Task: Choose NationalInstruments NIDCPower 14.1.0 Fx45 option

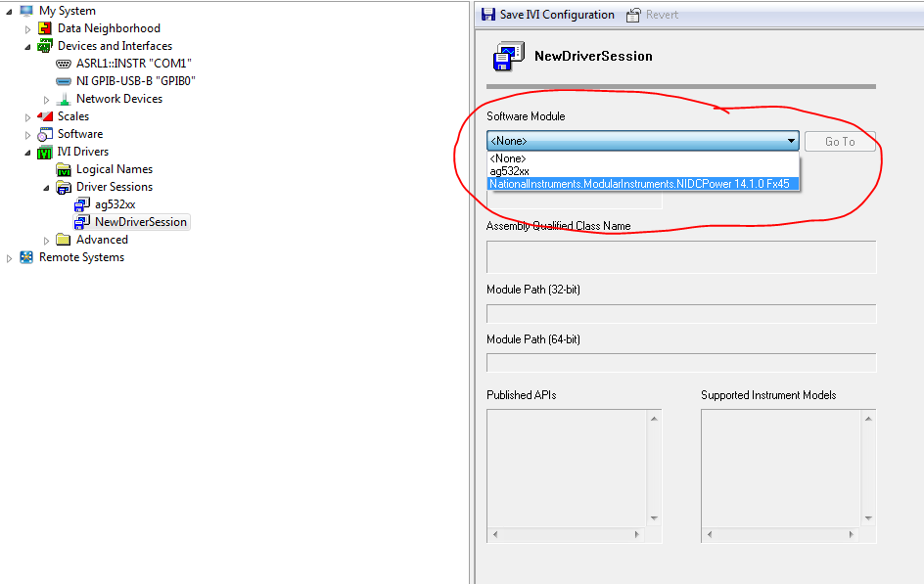Action: 643,184
